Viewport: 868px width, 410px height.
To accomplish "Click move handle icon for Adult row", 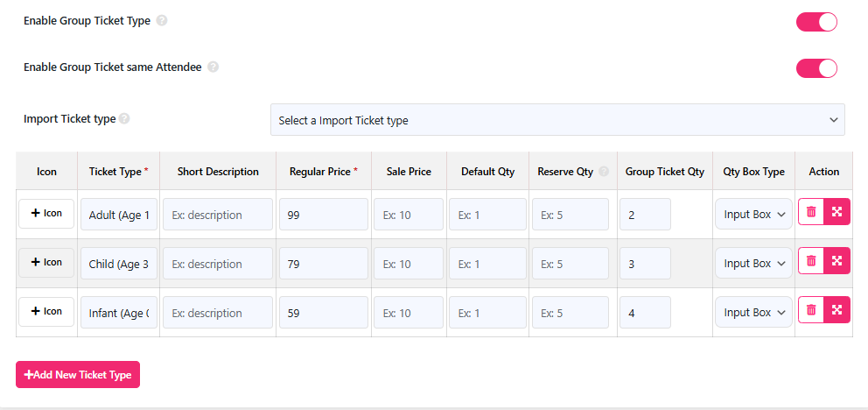I will point(837,212).
